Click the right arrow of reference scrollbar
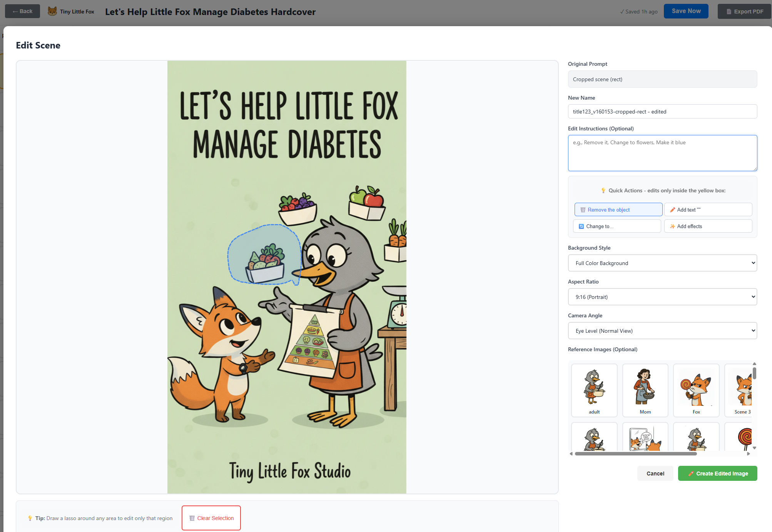 748,454
